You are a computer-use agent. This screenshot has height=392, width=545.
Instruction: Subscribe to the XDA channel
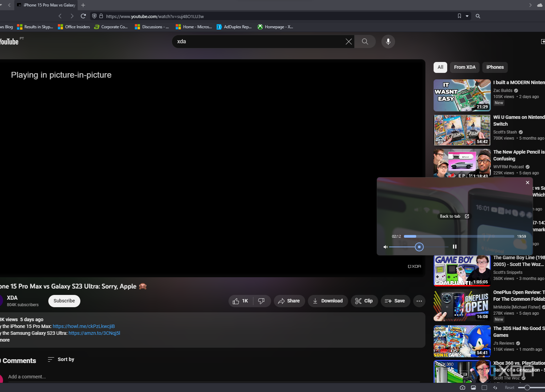64,301
